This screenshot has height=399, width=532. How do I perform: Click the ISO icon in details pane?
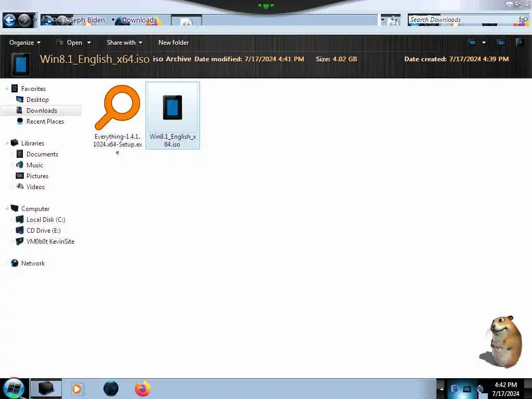(21, 64)
